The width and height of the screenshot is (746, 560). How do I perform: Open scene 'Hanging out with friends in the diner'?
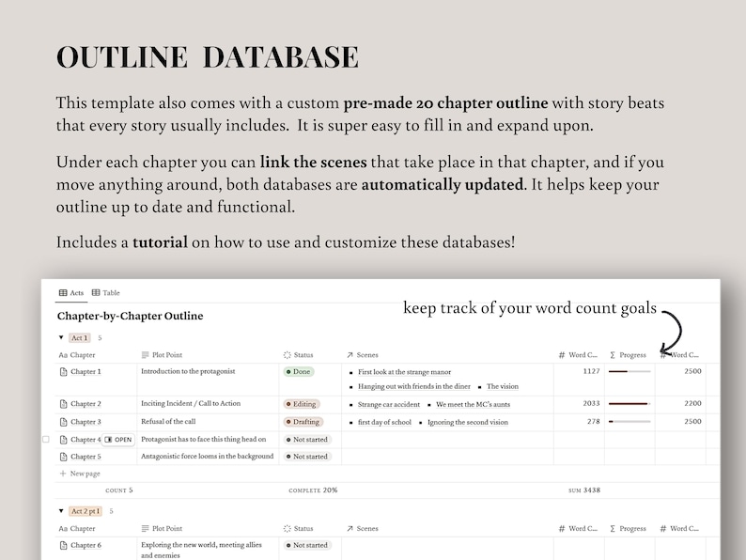coord(414,386)
